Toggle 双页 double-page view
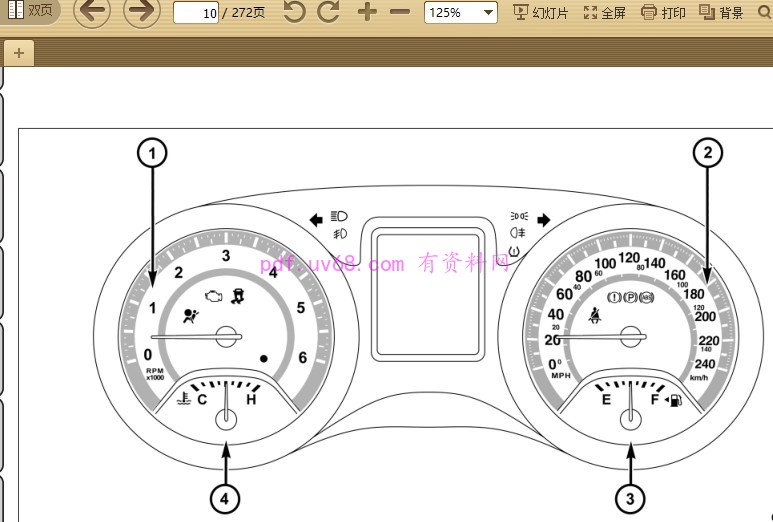This screenshot has height=522, width=773. pos(30,11)
